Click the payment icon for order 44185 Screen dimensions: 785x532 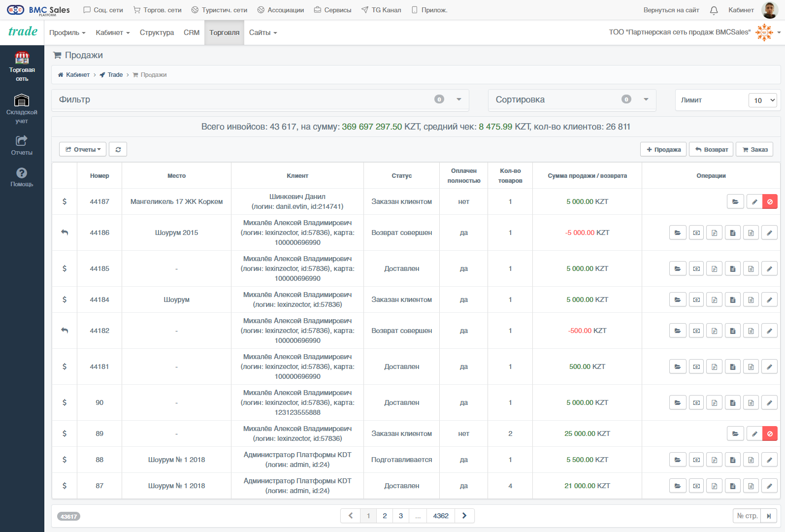(696, 268)
